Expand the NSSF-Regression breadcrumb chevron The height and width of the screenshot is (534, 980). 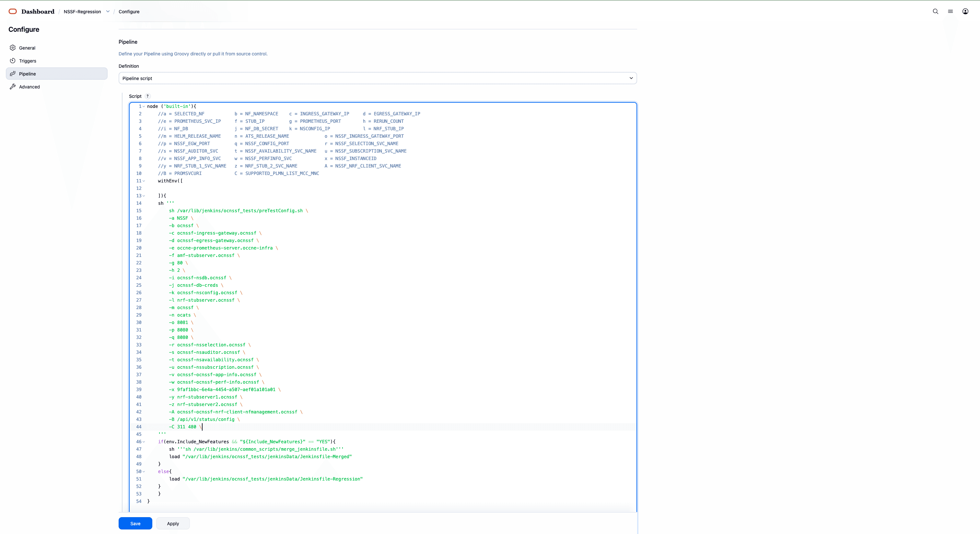coord(108,11)
